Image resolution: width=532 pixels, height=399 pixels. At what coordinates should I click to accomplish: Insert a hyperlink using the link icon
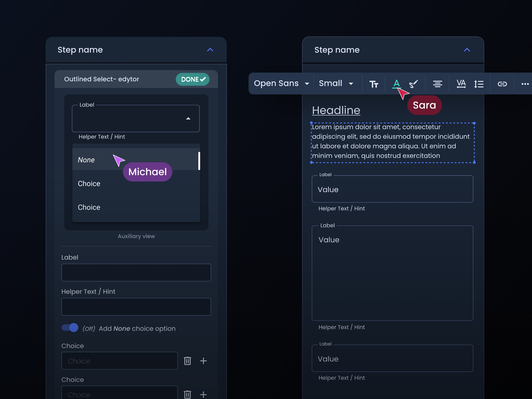502,84
